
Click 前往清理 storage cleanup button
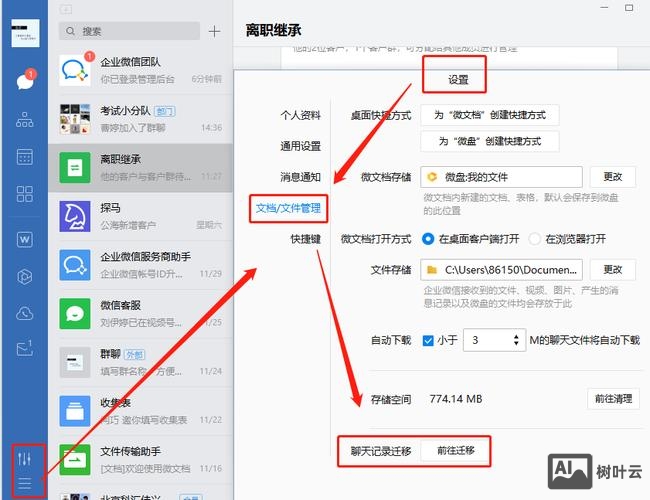coord(613,399)
